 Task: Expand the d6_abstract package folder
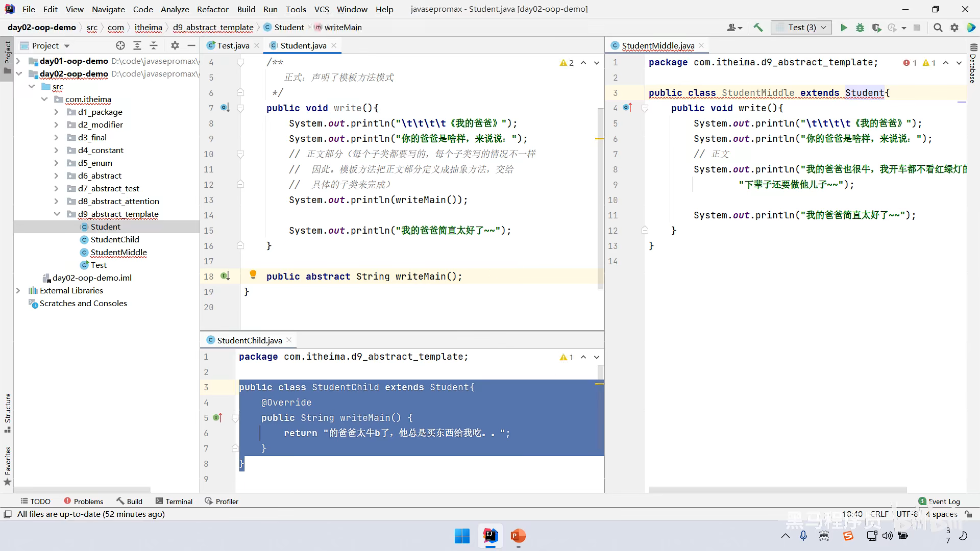57,176
